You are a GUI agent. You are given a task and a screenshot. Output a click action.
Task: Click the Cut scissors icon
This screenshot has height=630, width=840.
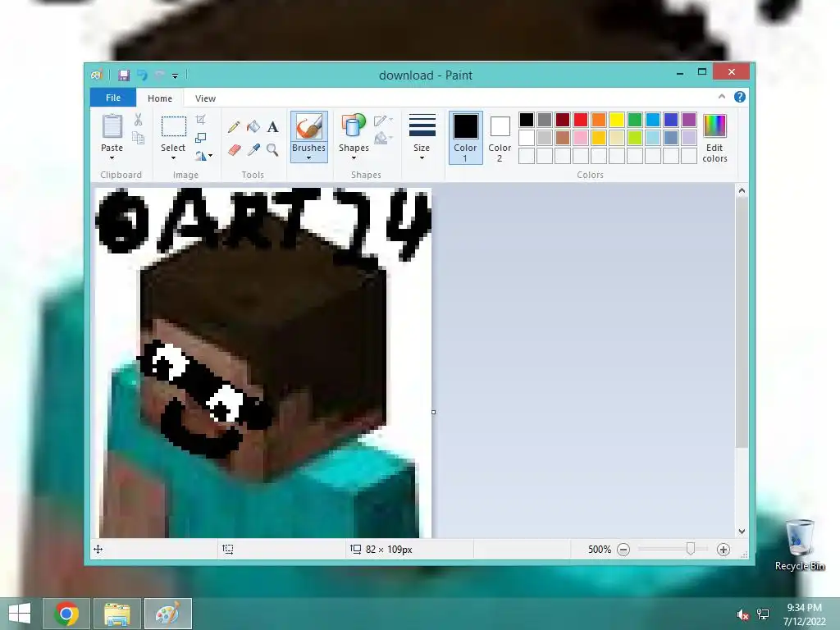pyautogui.click(x=138, y=120)
